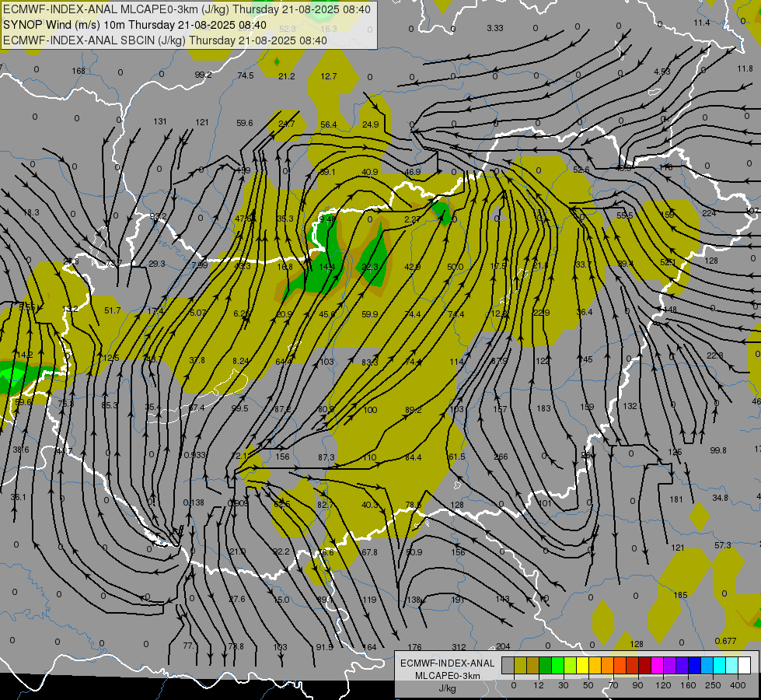Click the legend tick label 30
Screen dimensions: 761x700
point(564,685)
